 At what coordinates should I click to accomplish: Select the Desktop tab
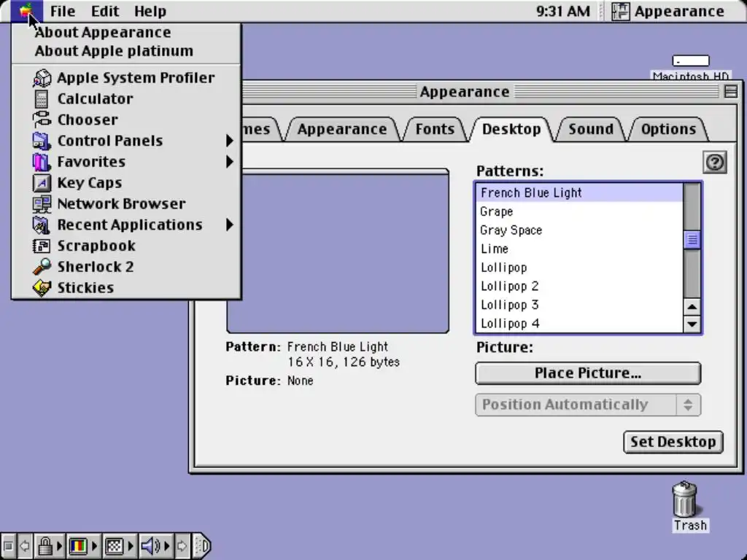[511, 129]
